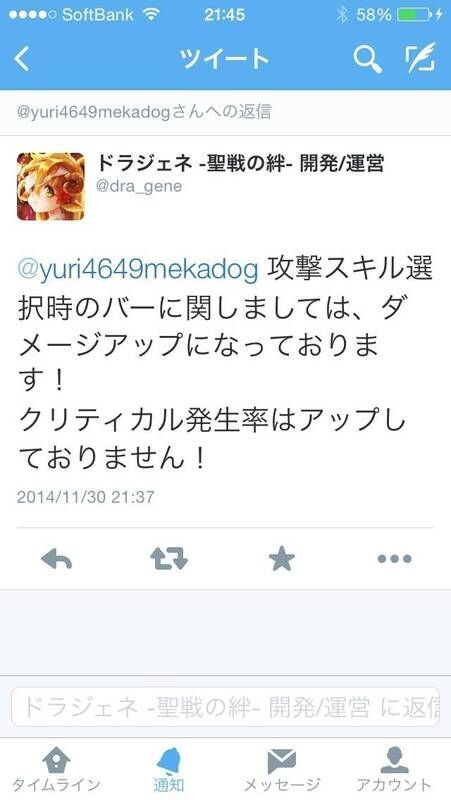Tap the ツイート header title
This screenshot has height=800, width=451.
pos(224,59)
